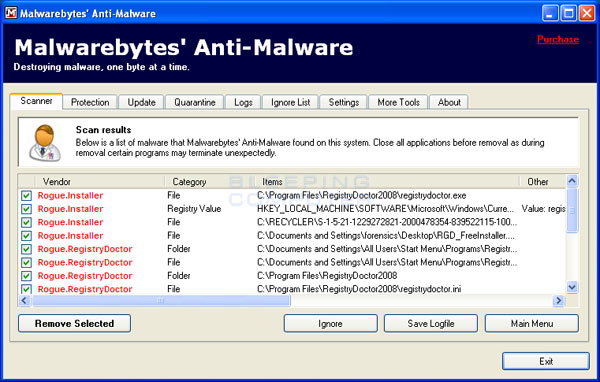The height and width of the screenshot is (382, 600).
Task: Click Save Logfile
Action: [x=431, y=323]
